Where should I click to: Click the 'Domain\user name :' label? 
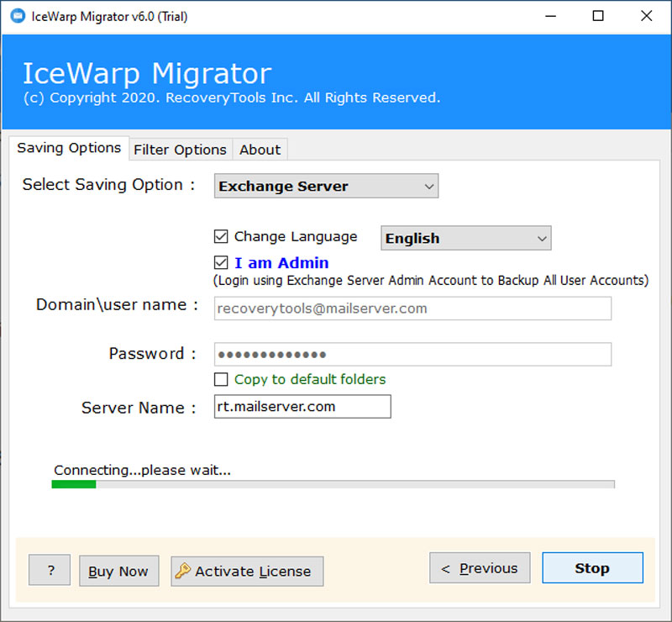click(x=118, y=304)
